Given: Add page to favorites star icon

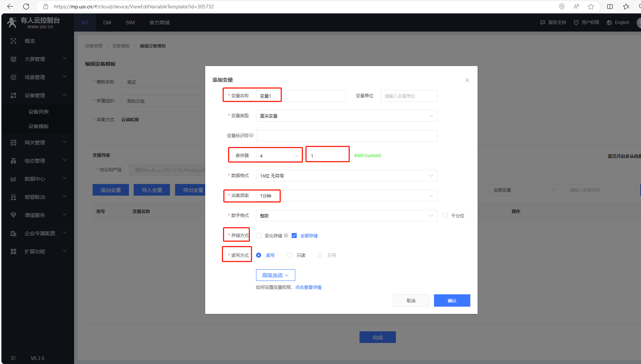Looking at the screenshot, I should [x=591, y=7].
